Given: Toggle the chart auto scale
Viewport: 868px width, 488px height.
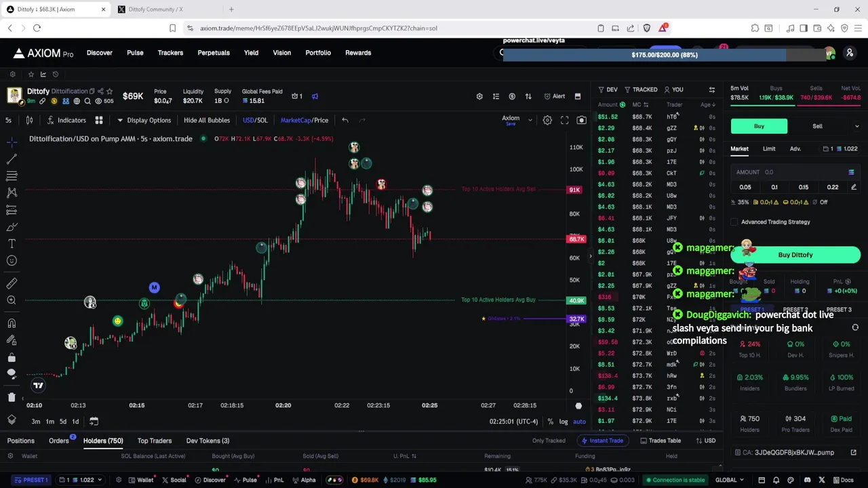Looking at the screenshot, I should [x=579, y=422].
